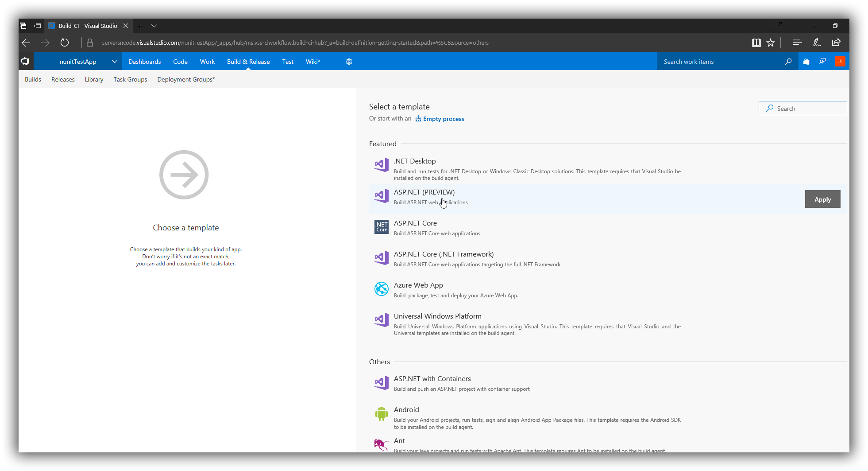Switch to the Test tab
The height and width of the screenshot is (471, 868).
tap(287, 62)
